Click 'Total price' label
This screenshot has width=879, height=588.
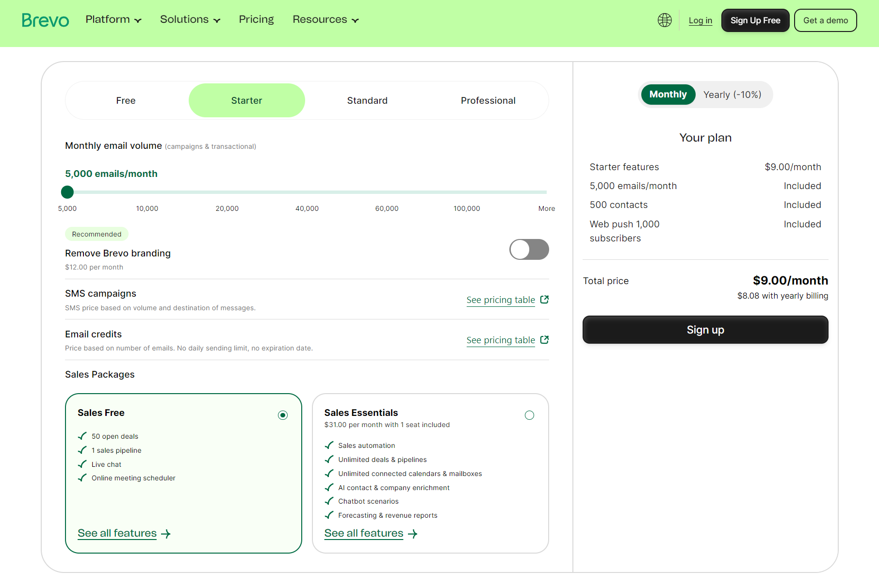605,281
